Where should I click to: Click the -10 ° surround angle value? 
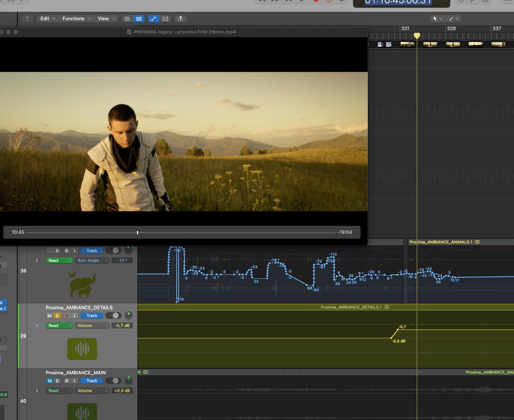[x=122, y=260]
